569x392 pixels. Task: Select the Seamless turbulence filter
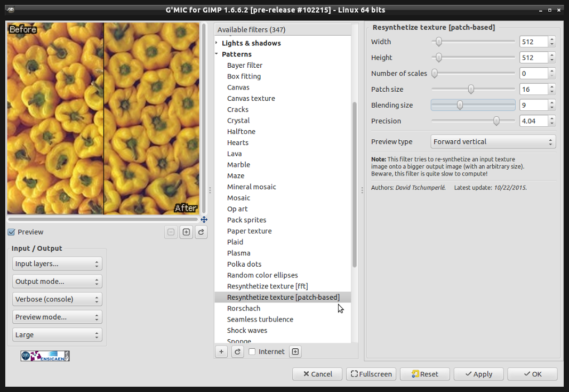pos(260,319)
